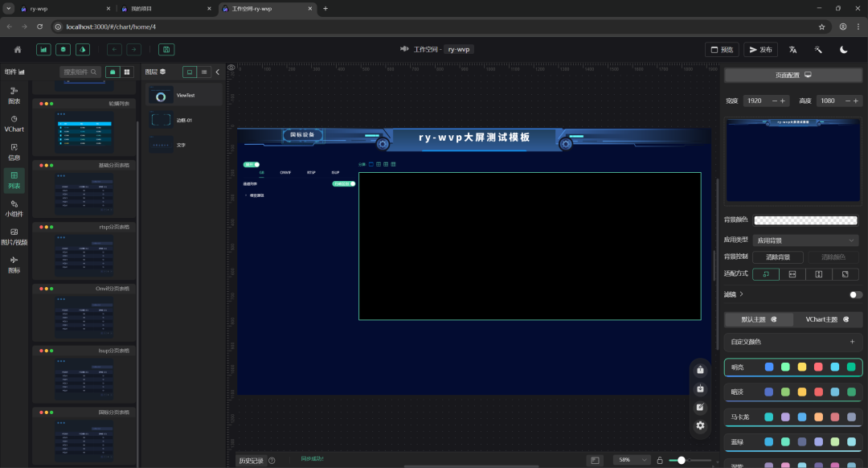Click the save icon in the toolbar
This screenshot has width=868, height=468.
click(166, 49)
